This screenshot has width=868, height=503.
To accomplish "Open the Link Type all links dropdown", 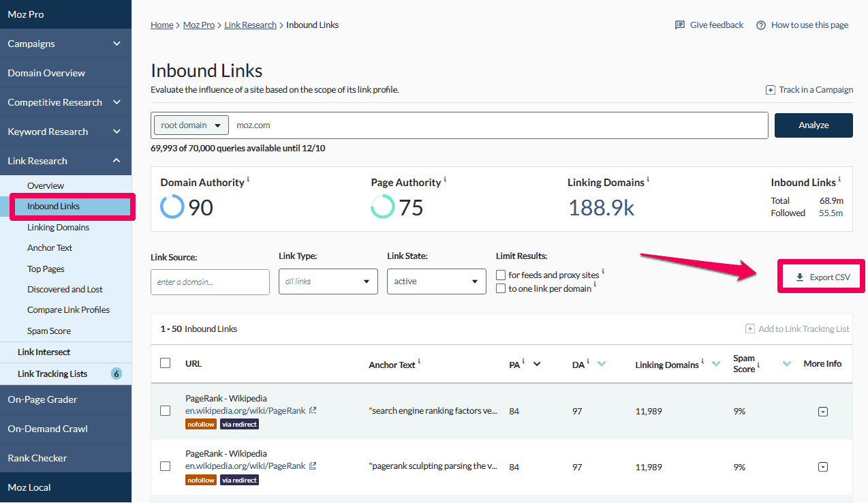I will coord(328,281).
